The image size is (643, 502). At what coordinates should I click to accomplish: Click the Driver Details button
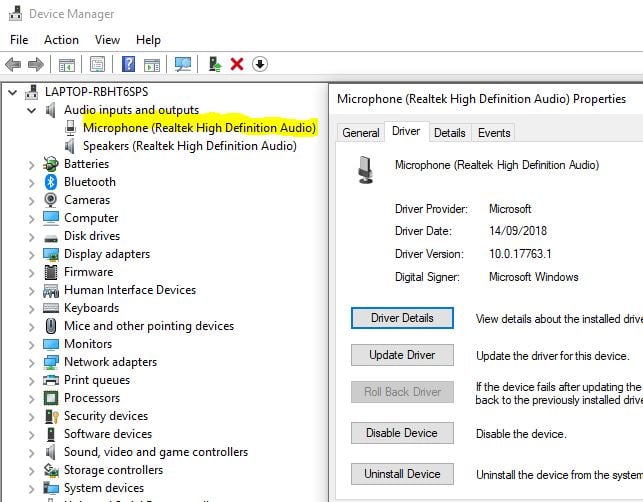coord(402,318)
